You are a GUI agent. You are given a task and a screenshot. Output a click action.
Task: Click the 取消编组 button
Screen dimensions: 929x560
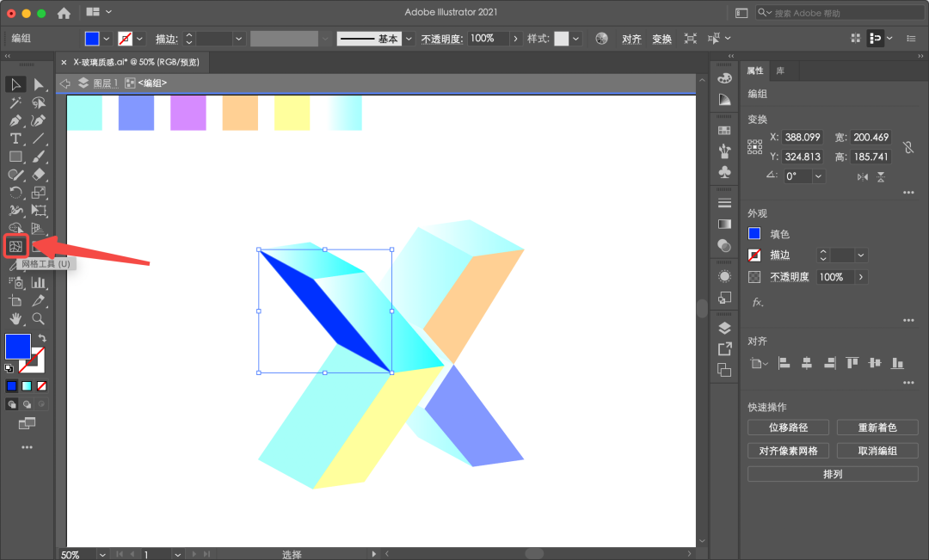(877, 451)
